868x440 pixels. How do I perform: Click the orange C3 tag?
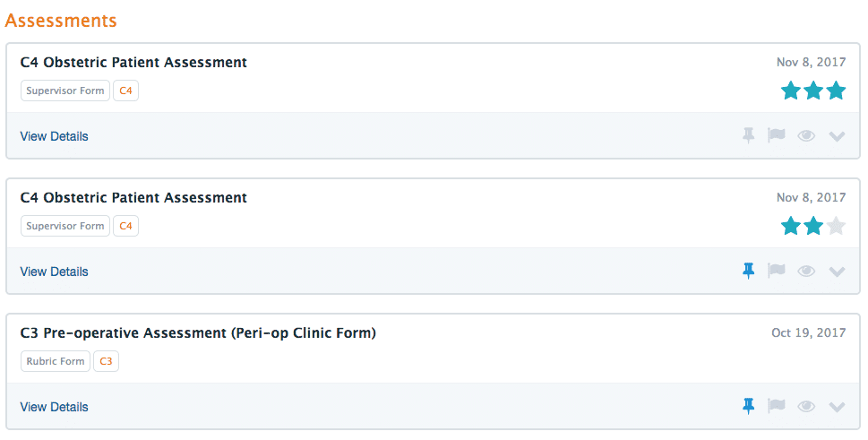click(106, 361)
